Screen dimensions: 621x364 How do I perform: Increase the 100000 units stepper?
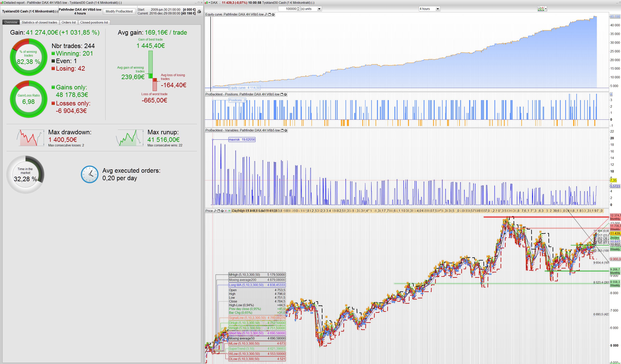click(x=298, y=8)
